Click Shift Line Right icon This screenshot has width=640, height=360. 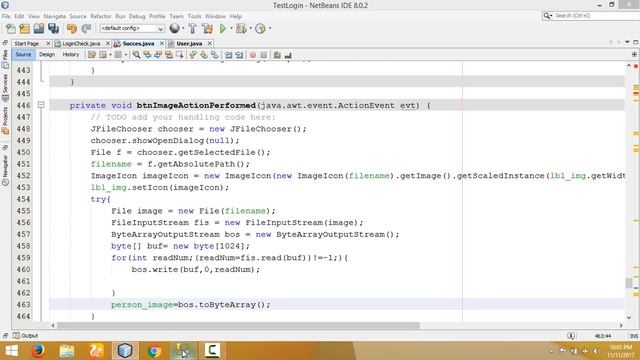point(239,55)
